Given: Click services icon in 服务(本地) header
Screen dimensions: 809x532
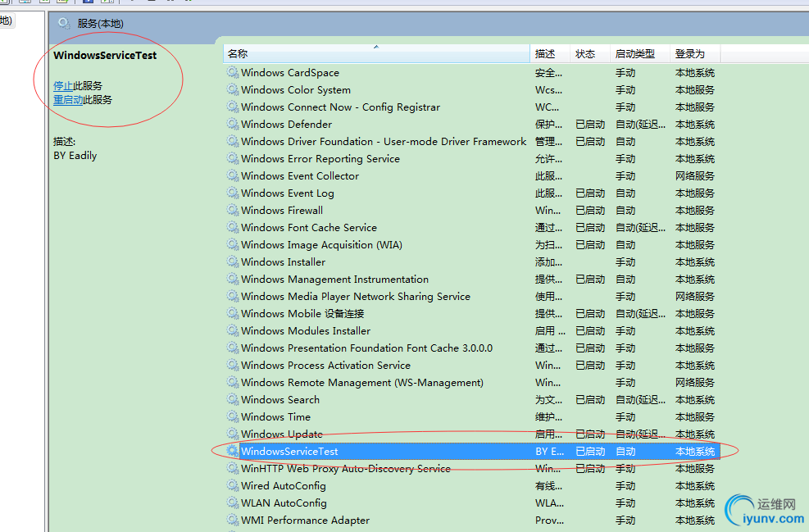Looking at the screenshot, I should [64, 23].
